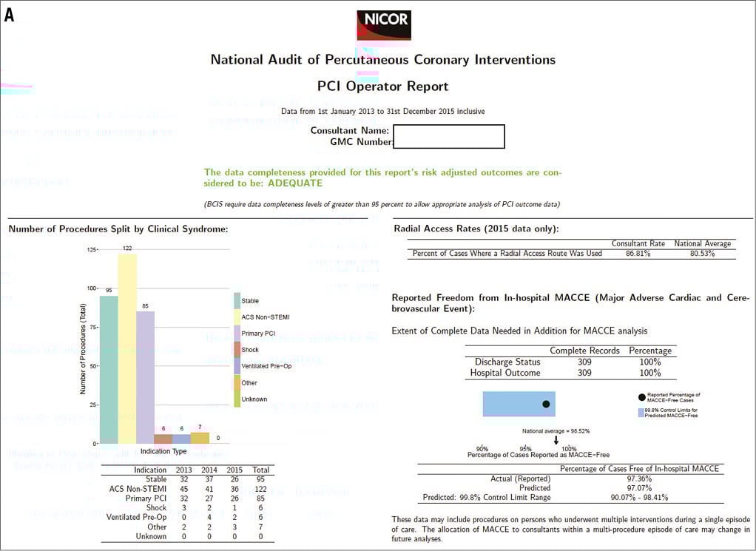
Task: Click the ACS Non-STEMI bar labeled 122
Action: tap(127, 348)
